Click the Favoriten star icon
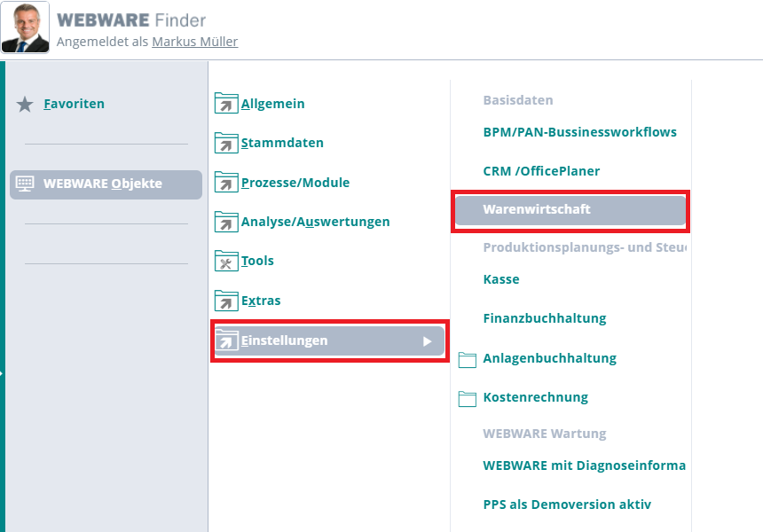Screen dimensions: 763x532 point(25,105)
